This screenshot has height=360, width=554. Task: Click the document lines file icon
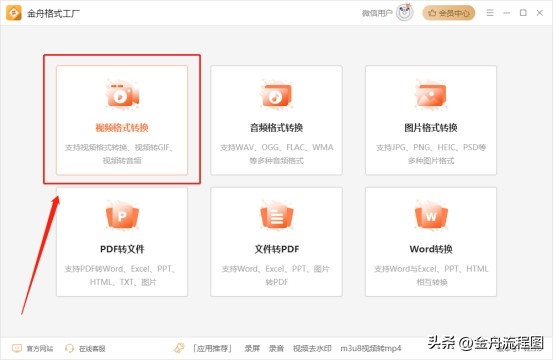[277, 216]
